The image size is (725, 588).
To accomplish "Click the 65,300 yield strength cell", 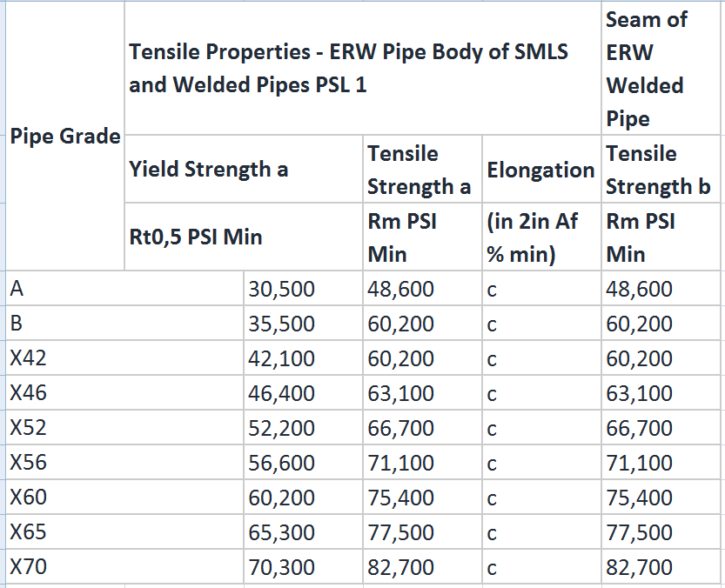I will click(x=303, y=532).
